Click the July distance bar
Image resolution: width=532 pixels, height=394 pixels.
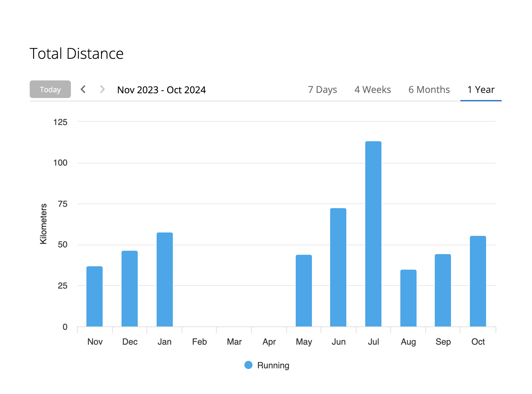373,234
